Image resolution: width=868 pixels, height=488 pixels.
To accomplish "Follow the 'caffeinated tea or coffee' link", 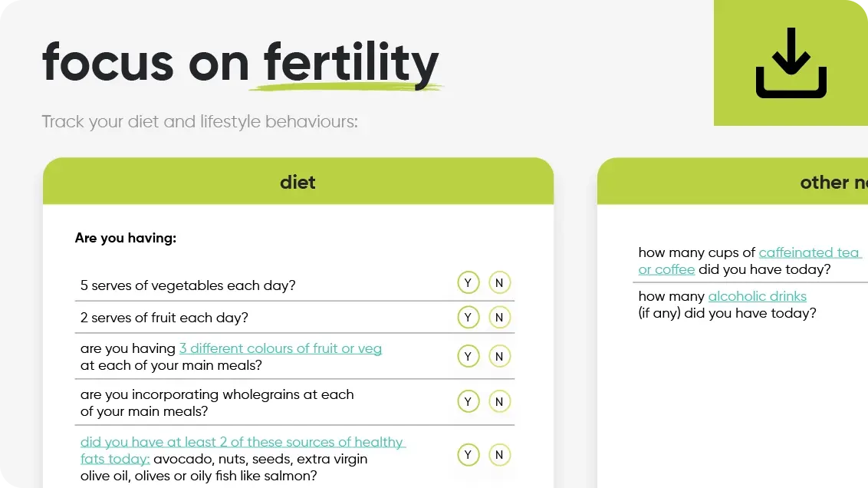I will click(x=809, y=252).
